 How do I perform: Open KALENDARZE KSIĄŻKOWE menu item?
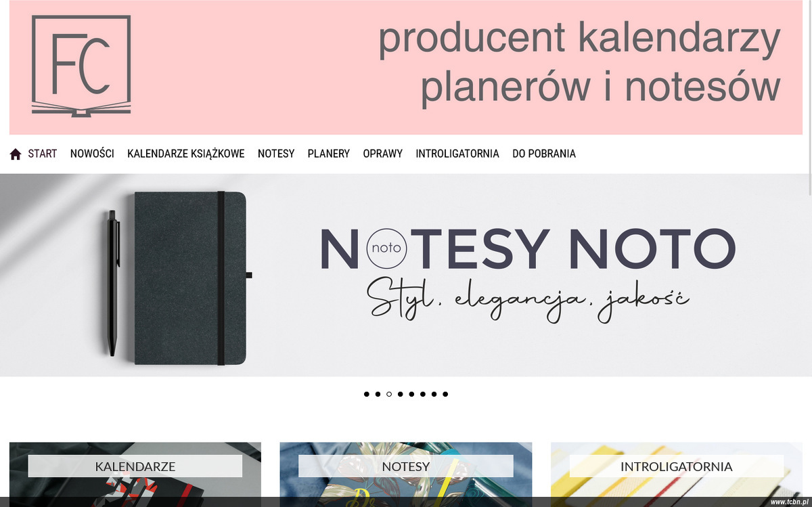point(186,154)
